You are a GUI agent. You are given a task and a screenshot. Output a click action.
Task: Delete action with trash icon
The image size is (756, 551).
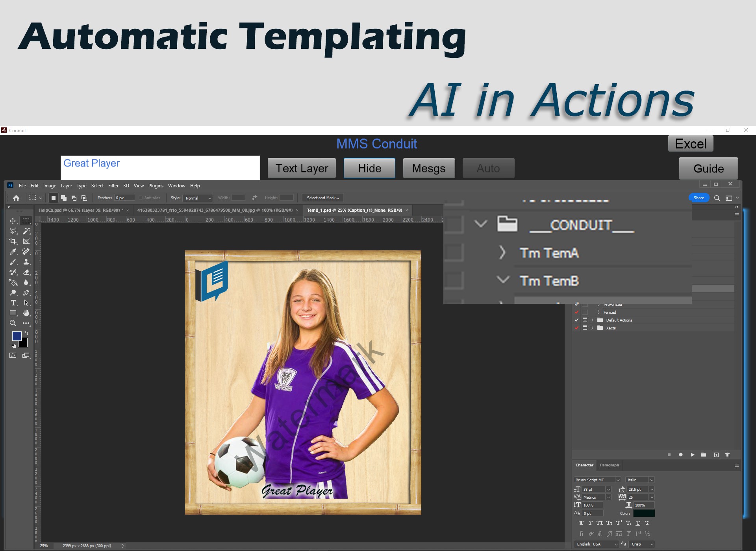click(728, 455)
